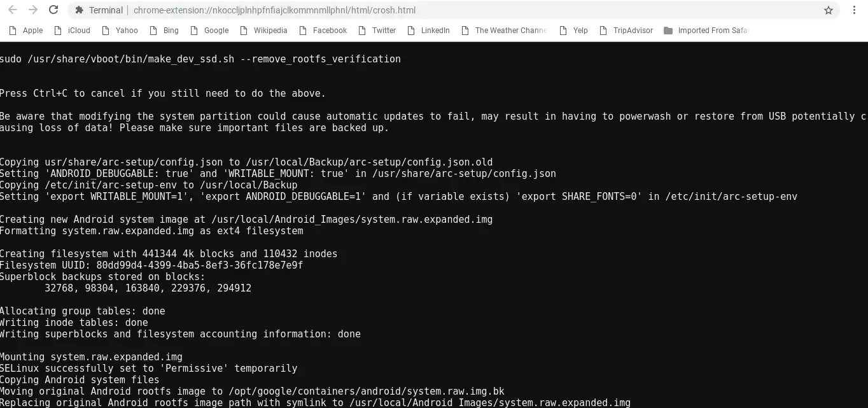Reload the crosh terminal page
The width and height of the screenshot is (868, 408).
coord(53,10)
